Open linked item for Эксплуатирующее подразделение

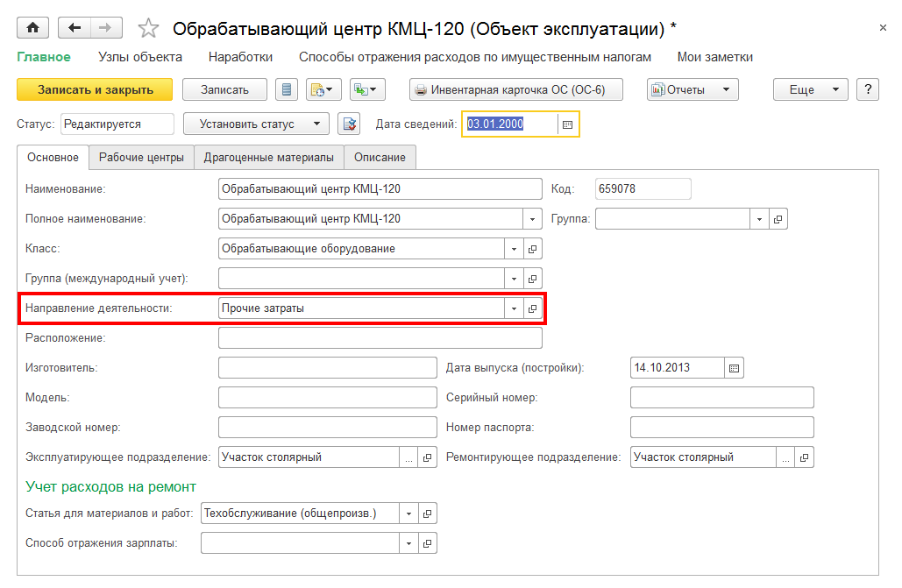tap(428, 457)
